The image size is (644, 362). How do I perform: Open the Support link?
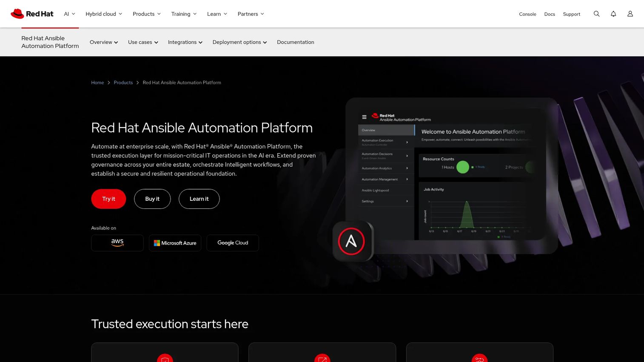(571, 14)
